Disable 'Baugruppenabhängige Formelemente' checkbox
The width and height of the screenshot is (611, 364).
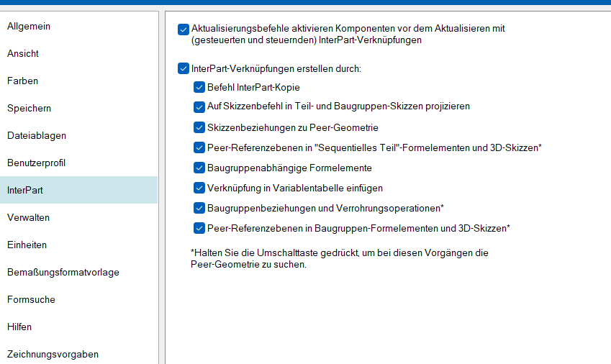coord(199,168)
